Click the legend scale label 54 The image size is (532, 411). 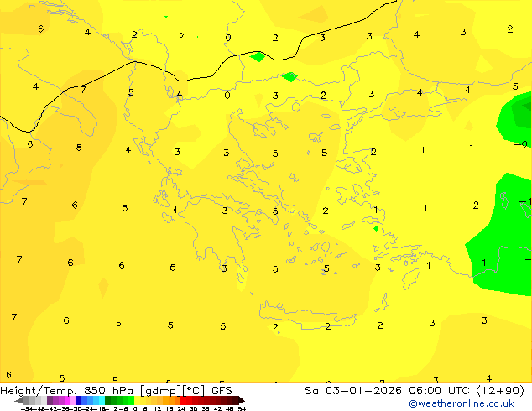[x=242, y=408]
